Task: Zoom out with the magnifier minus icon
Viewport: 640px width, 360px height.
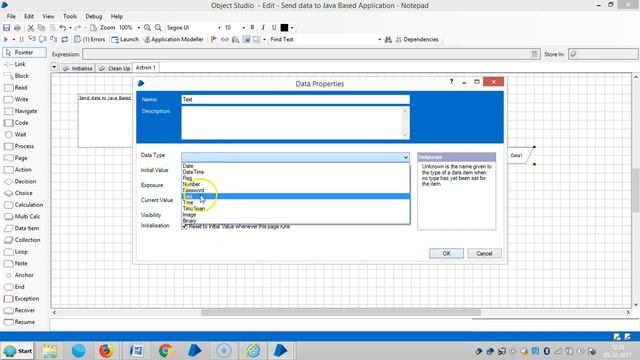Action: [158, 28]
